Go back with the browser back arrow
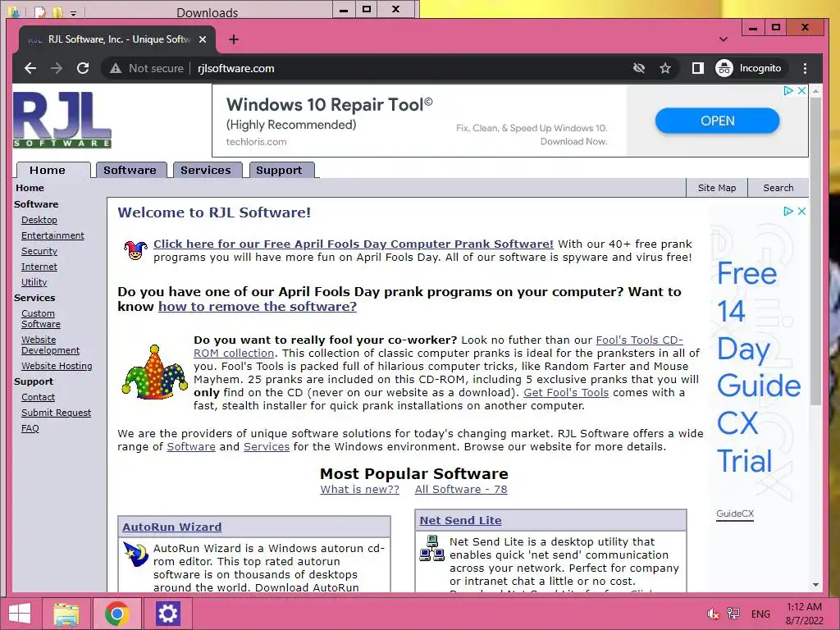The height and width of the screenshot is (630, 840). pyautogui.click(x=30, y=68)
